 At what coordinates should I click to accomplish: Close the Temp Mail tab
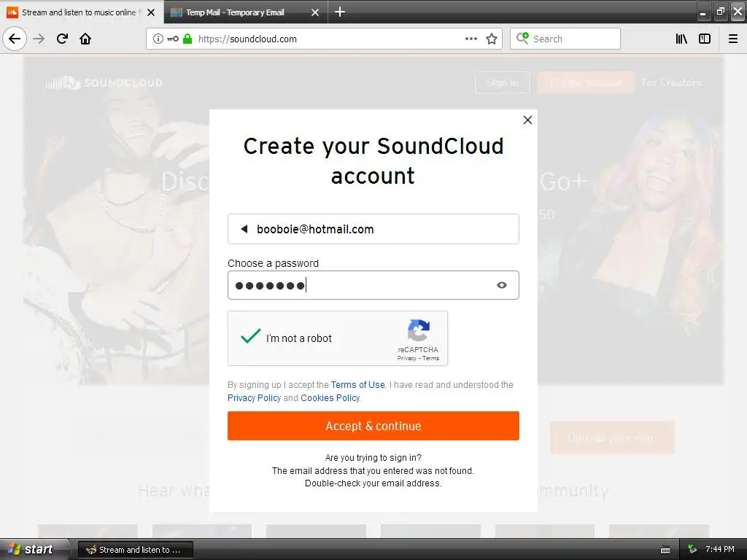click(x=315, y=12)
